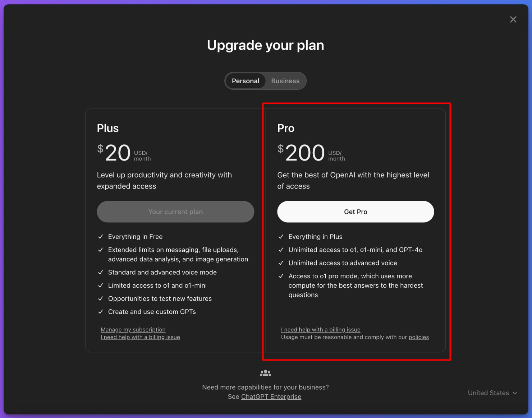The height and width of the screenshot is (418, 532).
Task: Click the Get Pro button
Action: coord(355,212)
